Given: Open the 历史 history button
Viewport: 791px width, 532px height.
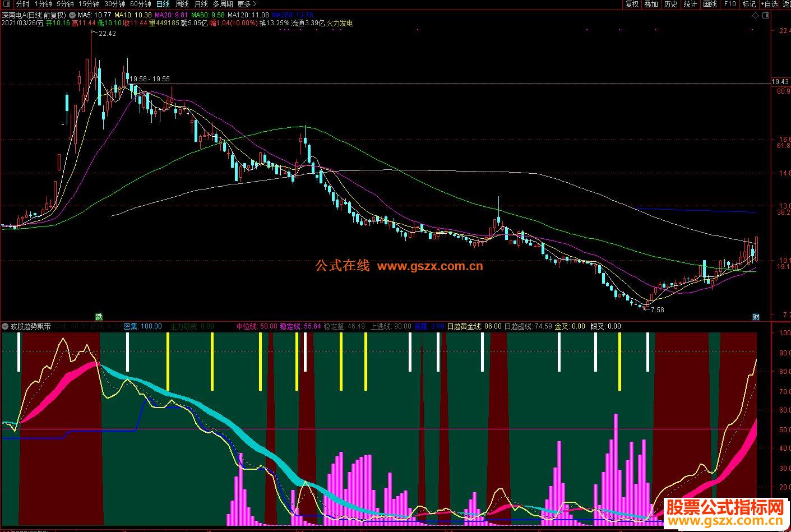Looking at the screenshot, I should tap(670, 4).
